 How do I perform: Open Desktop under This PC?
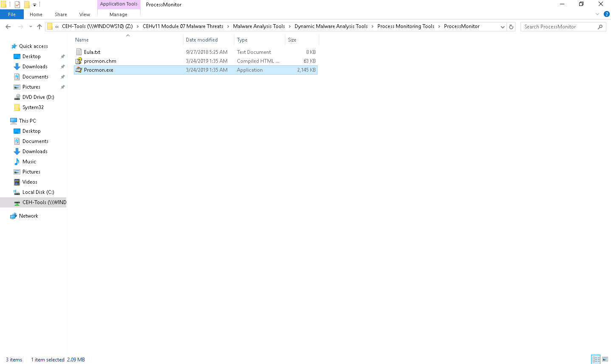click(x=31, y=131)
